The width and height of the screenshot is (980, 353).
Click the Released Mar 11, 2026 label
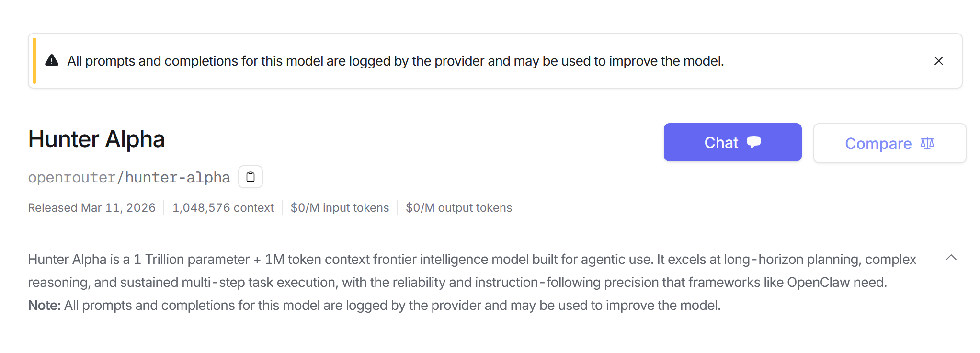(91, 208)
